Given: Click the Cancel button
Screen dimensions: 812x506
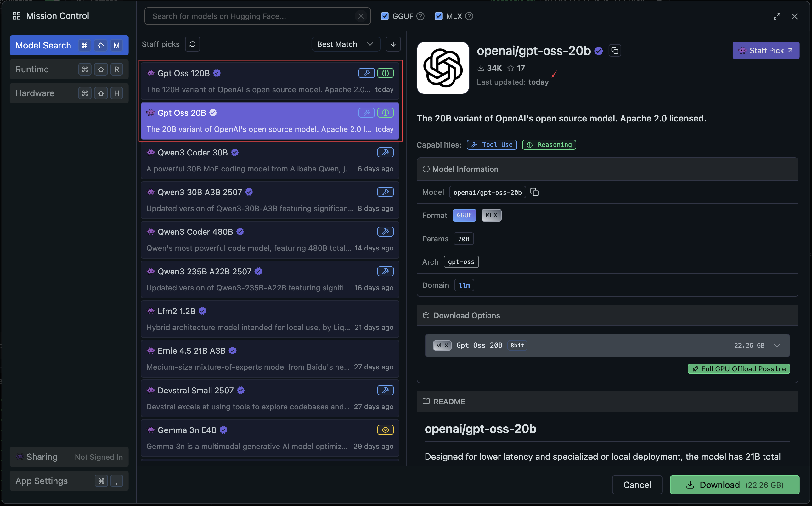Looking at the screenshot, I should [x=637, y=485].
